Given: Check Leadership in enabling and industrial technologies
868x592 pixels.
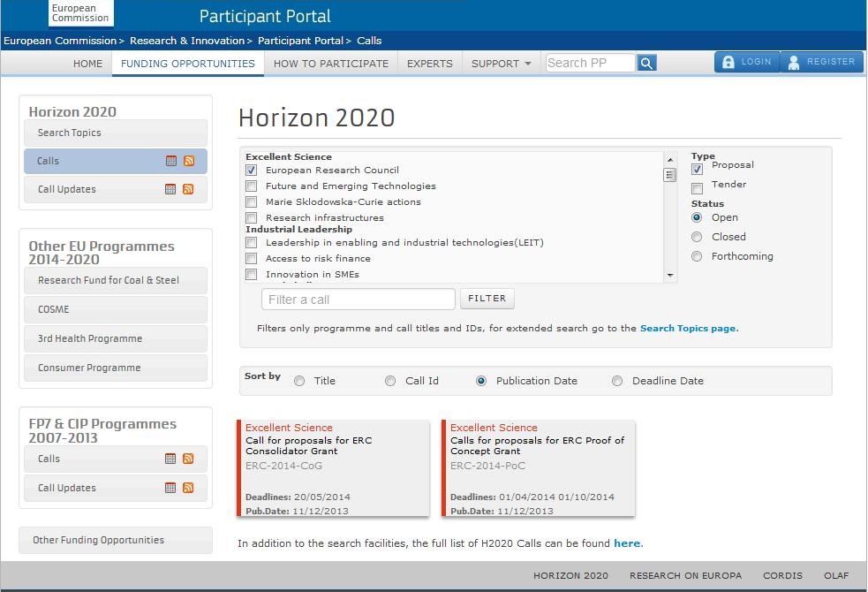Looking at the screenshot, I should click(x=252, y=243).
